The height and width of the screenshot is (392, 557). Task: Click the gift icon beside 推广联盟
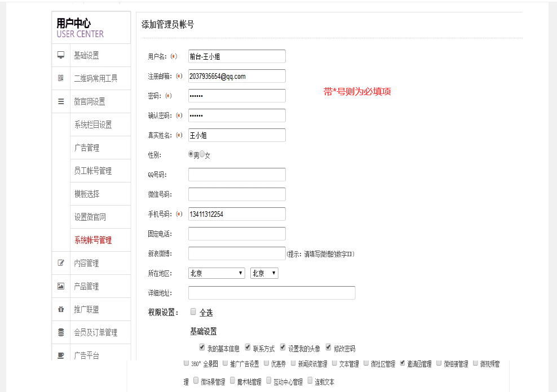[x=61, y=309]
